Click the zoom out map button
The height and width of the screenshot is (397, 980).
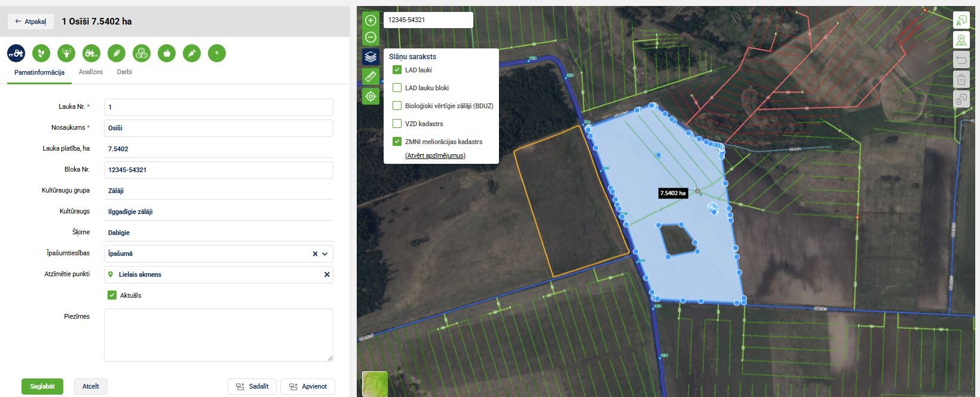point(370,37)
